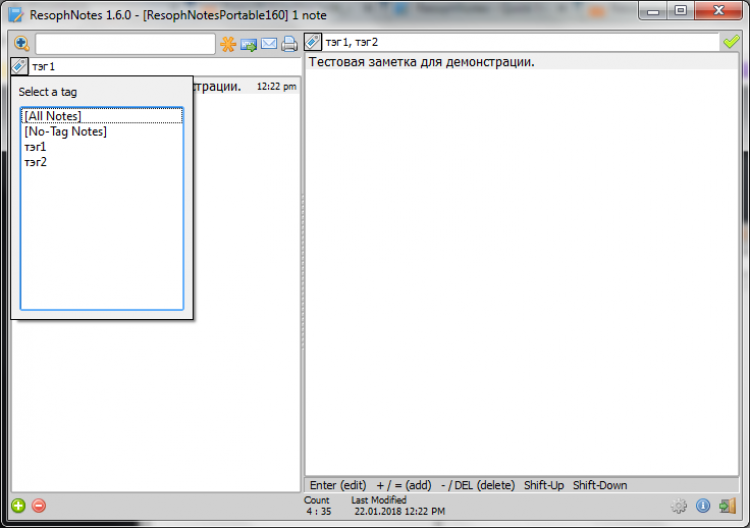Click the ResophNotes app icon in title bar
This screenshot has height=528, width=750.
click(x=15, y=14)
